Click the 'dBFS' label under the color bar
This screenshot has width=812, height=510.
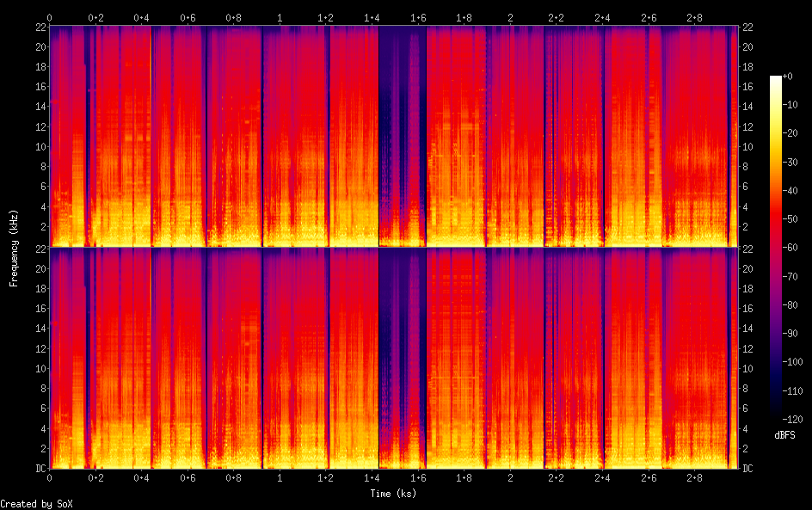pos(784,436)
